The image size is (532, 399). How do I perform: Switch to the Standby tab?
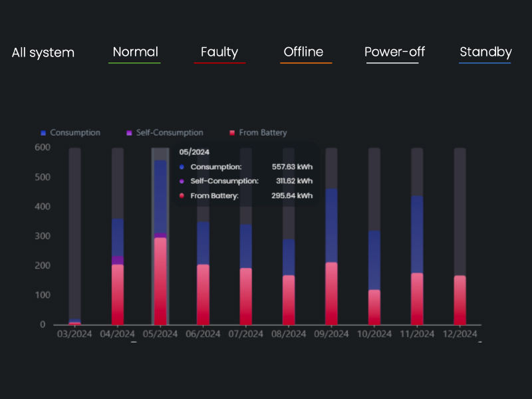pos(485,52)
